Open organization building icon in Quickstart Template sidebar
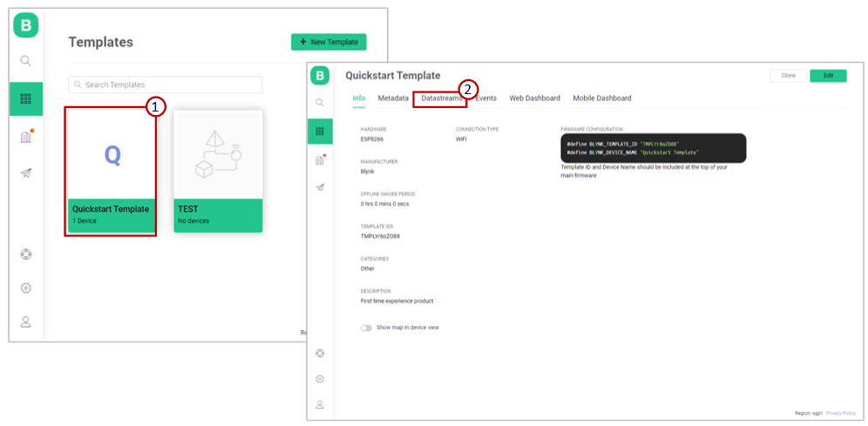The height and width of the screenshot is (426, 868). coord(320,159)
